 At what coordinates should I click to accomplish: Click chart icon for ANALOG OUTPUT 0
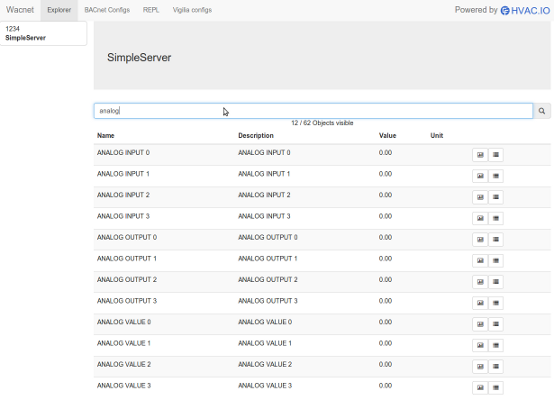pos(480,240)
